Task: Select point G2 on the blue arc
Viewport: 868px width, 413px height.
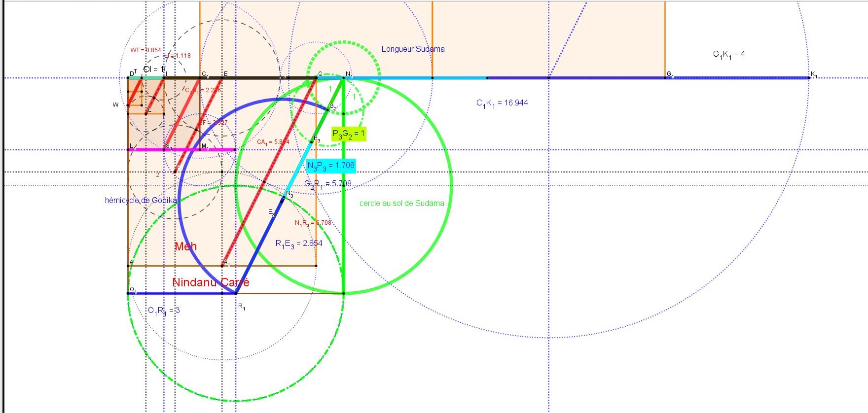Action: (x=328, y=109)
